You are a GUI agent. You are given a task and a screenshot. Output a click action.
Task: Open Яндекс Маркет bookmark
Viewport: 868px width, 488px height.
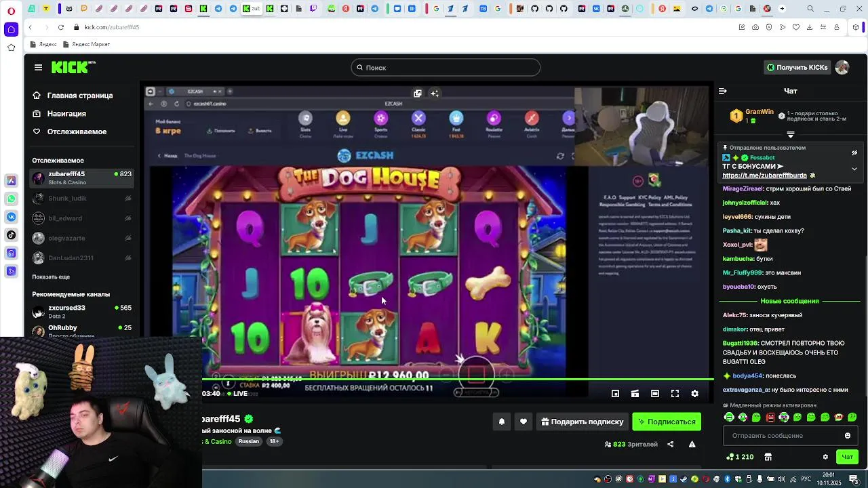pos(86,44)
